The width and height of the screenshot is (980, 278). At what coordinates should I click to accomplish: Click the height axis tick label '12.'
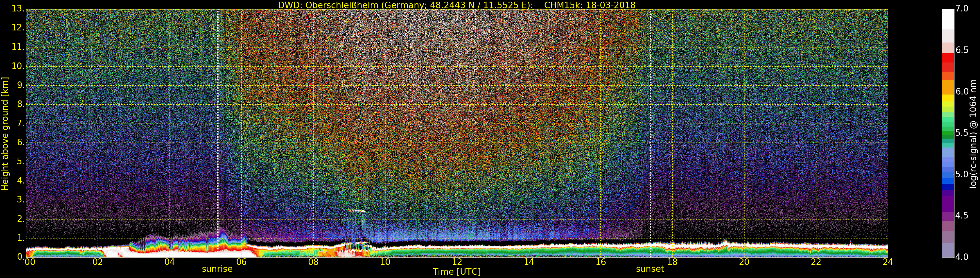coord(18,28)
